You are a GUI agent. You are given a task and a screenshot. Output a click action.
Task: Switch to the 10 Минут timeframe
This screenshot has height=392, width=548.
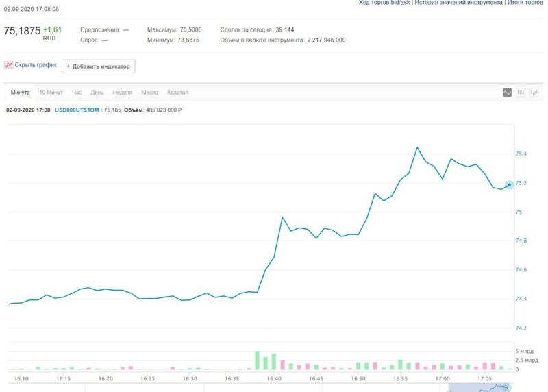coord(51,93)
